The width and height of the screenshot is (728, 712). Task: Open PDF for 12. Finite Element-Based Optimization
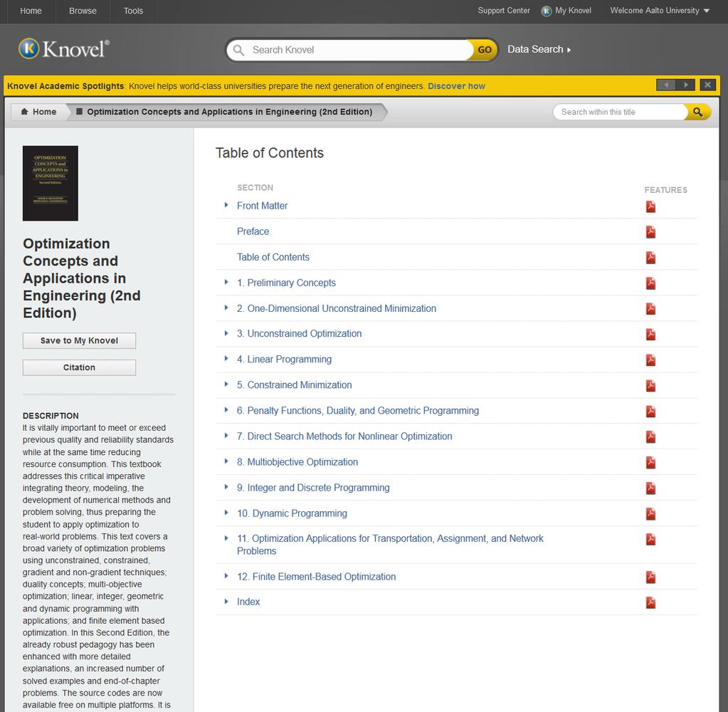pyautogui.click(x=650, y=577)
